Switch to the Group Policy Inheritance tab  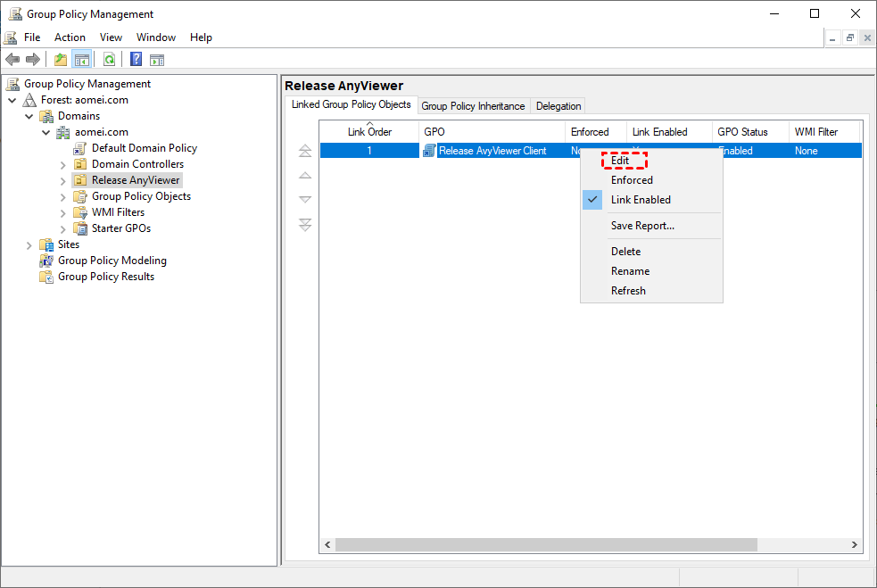(x=473, y=106)
